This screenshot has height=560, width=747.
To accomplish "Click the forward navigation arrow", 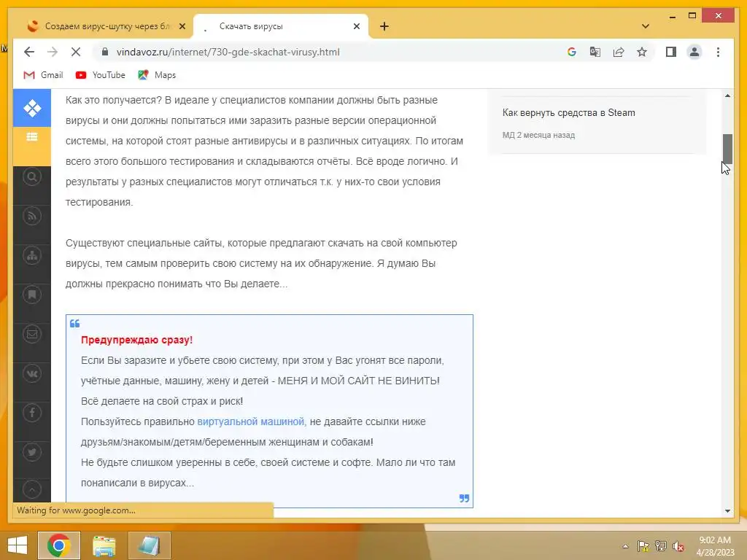I will pyautogui.click(x=53, y=52).
